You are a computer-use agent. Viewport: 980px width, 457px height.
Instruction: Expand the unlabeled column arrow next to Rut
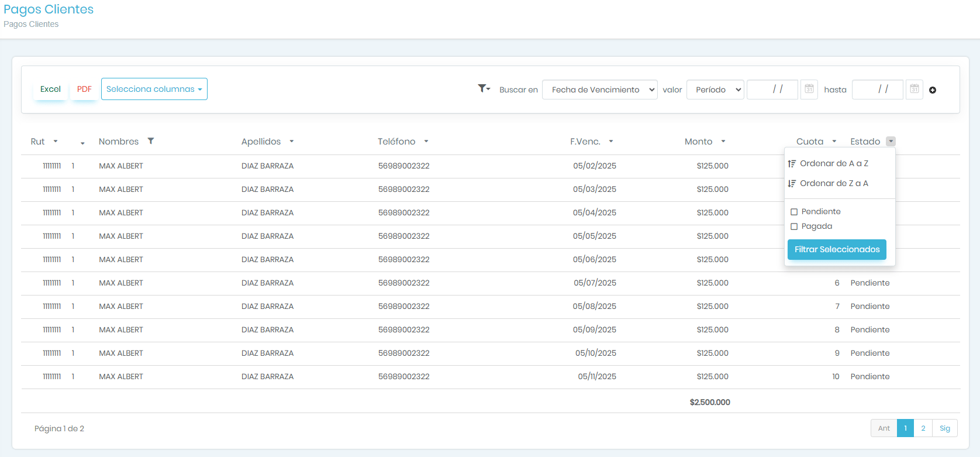[82, 143]
